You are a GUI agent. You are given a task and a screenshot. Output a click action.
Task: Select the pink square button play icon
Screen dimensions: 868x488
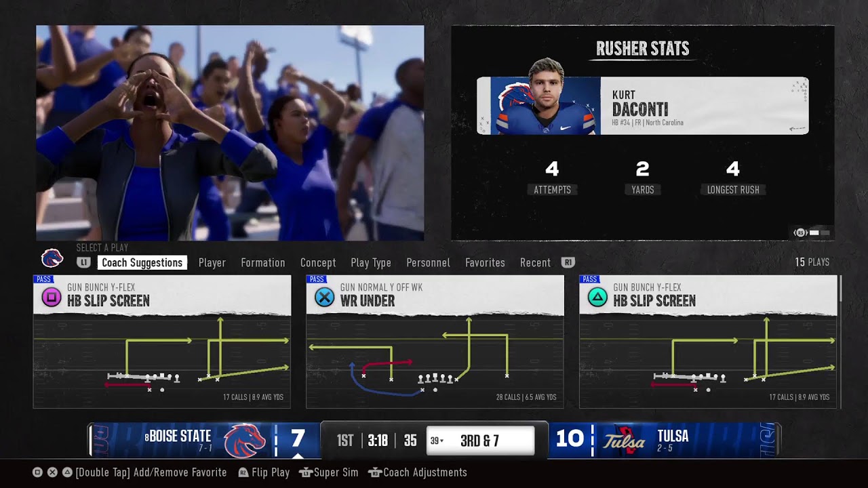(52, 297)
